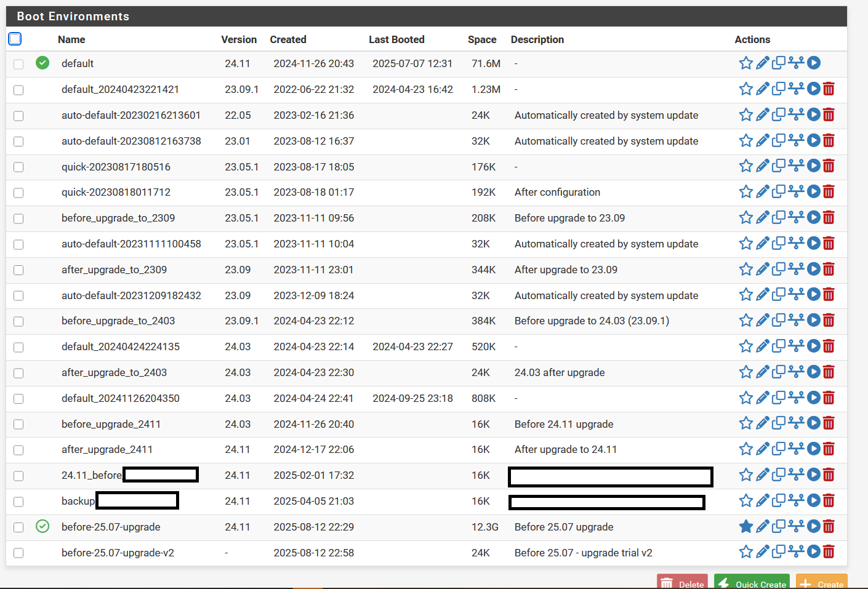Click the orange Create button
This screenshot has height=589, width=868.
822,582
